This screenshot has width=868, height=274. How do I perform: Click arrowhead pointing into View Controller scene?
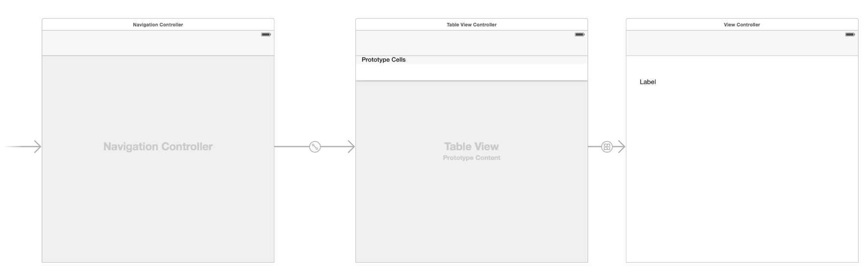pos(621,147)
